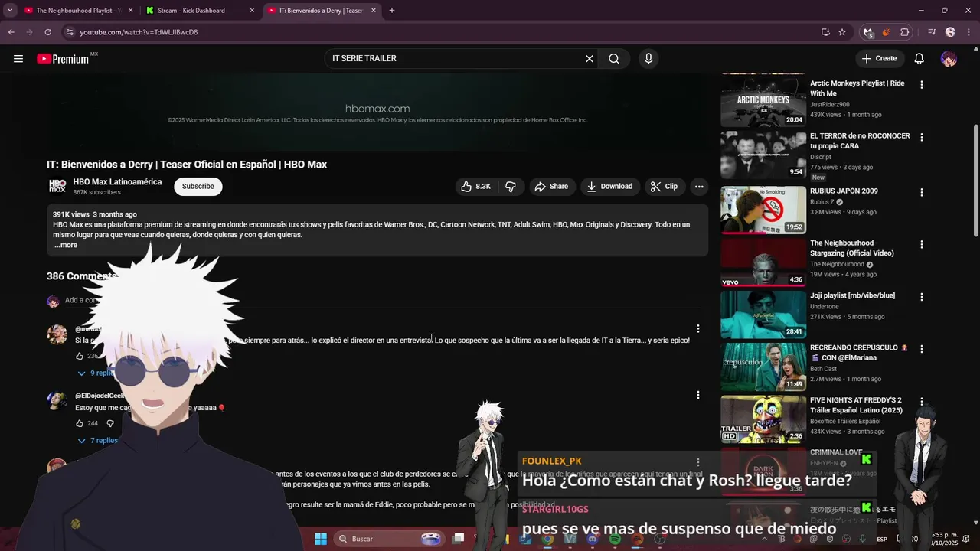Dislike the comment with 244 likes
Screen dimensions: 980x551
click(110, 423)
